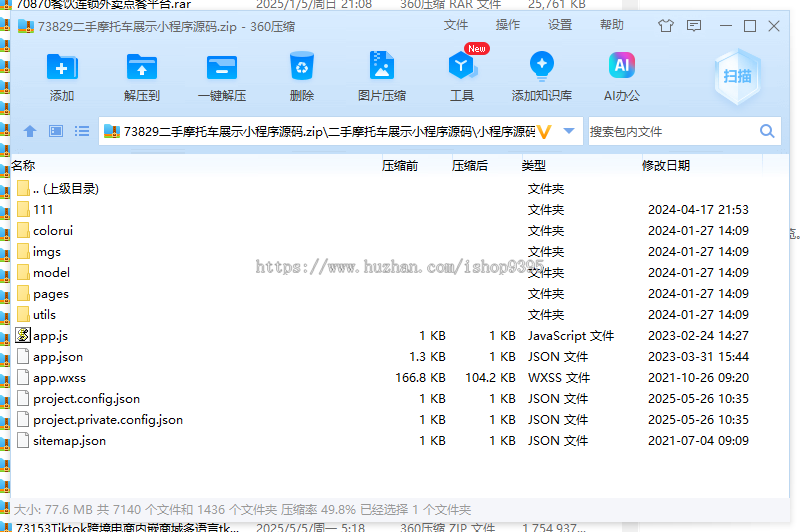Click the date 2021-07-04 09:09

698,440
